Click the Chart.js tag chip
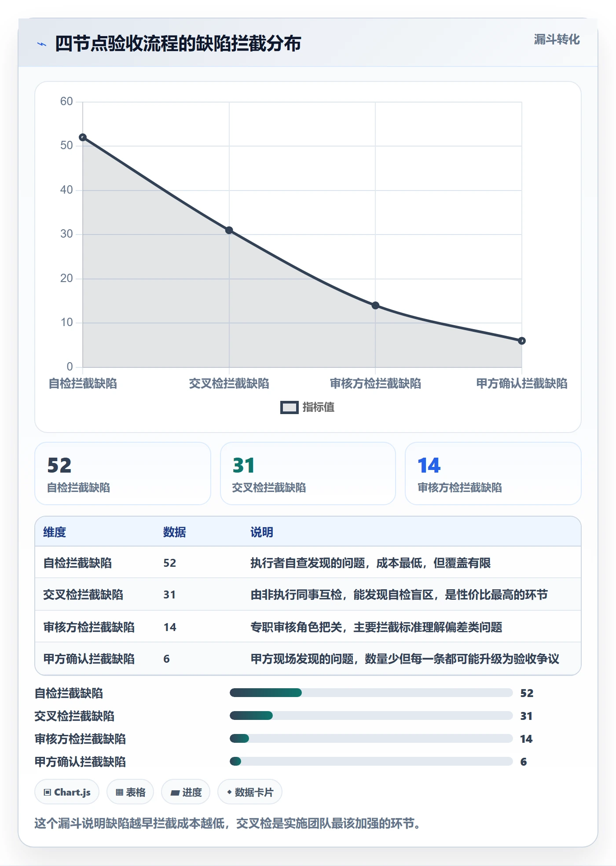Image resolution: width=616 pixels, height=866 pixels. point(67,792)
